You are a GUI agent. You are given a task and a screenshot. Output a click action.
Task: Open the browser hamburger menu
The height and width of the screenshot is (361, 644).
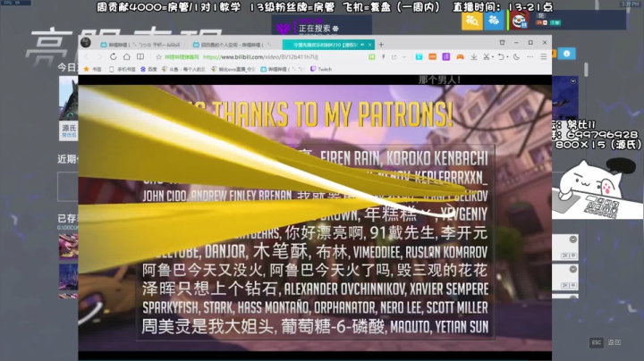point(544,56)
